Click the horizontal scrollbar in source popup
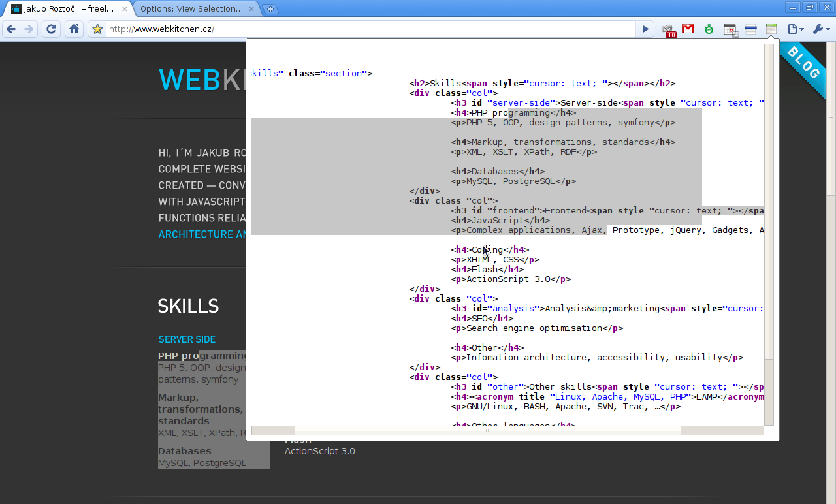Viewport: 836px width, 504px height. tap(487, 430)
